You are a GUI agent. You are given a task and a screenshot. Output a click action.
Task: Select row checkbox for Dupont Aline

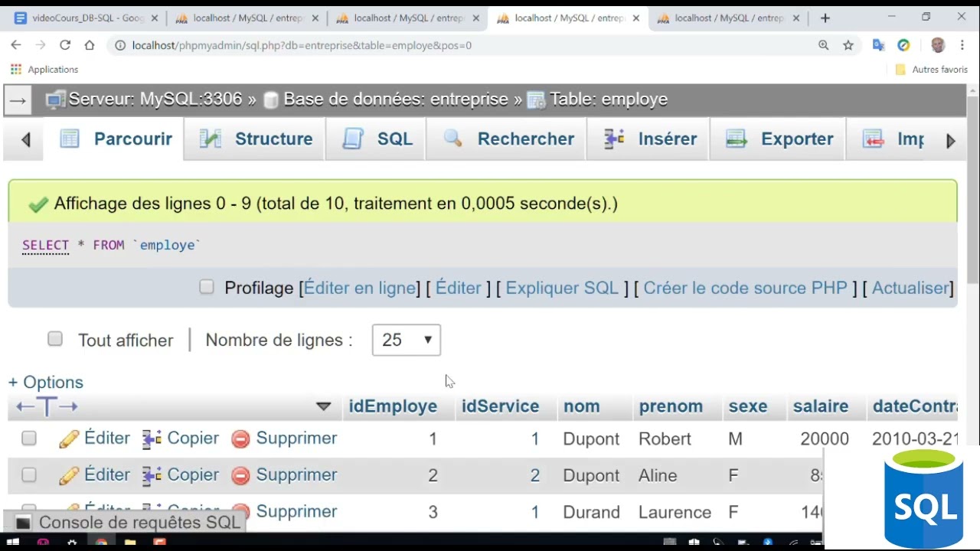[29, 474]
